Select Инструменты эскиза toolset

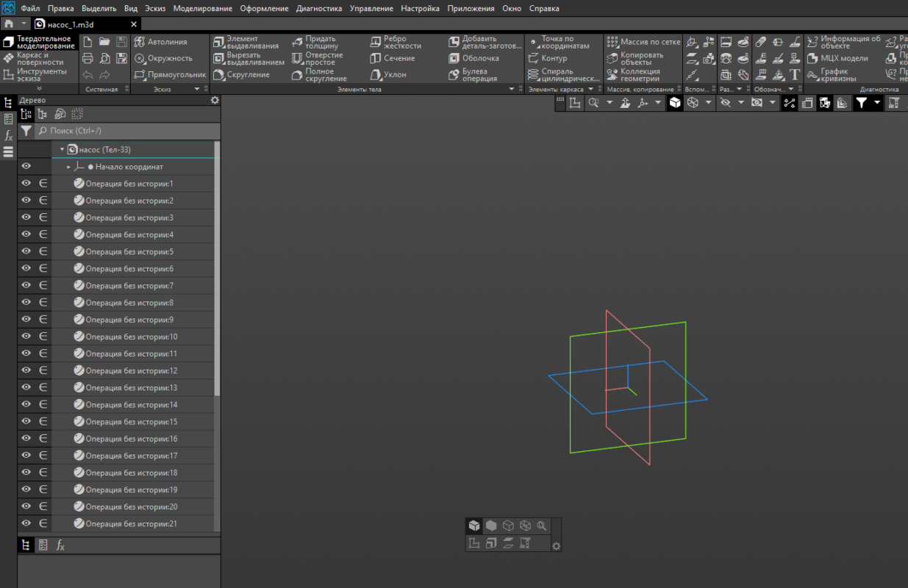click(40, 75)
